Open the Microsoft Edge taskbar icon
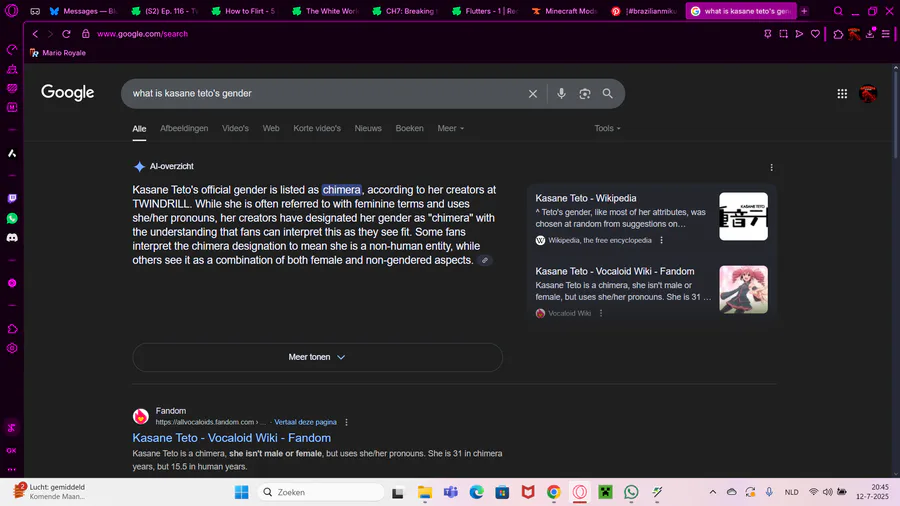 [x=476, y=492]
